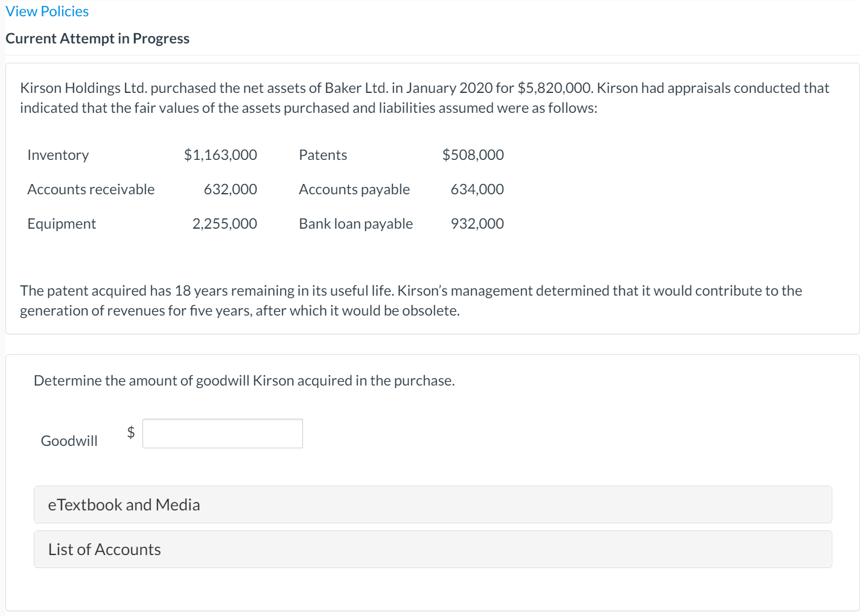Viewport: 860px width, 616px height.
Task: Select the Accounts payable label
Action: (x=354, y=189)
